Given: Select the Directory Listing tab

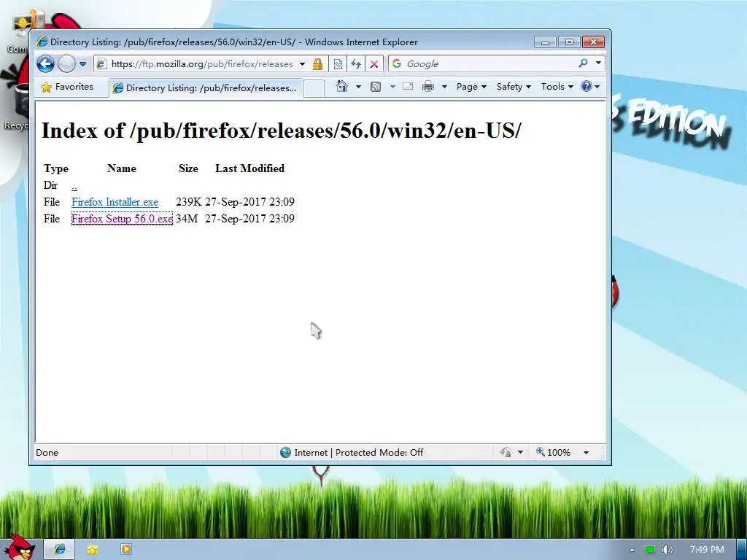Looking at the screenshot, I should (x=206, y=88).
